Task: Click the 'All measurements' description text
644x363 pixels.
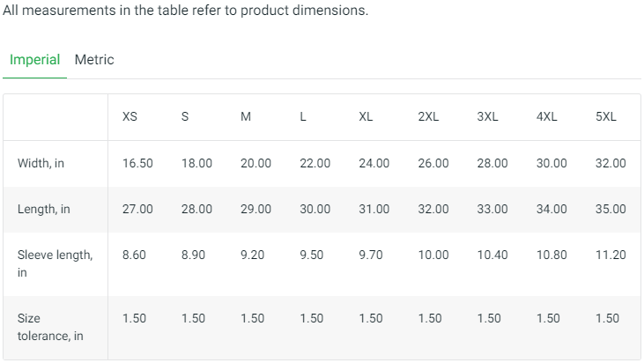Action: (x=185, y=11)
